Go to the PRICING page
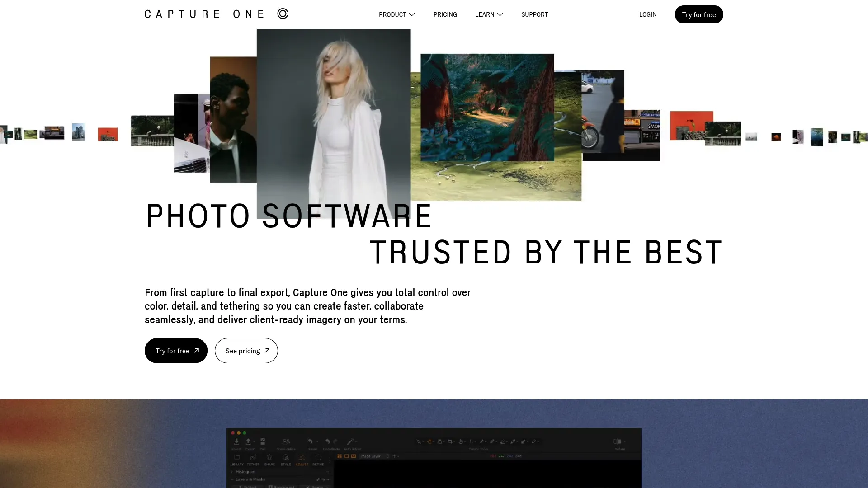The image size is (868, 488). (x=445, y=14)
